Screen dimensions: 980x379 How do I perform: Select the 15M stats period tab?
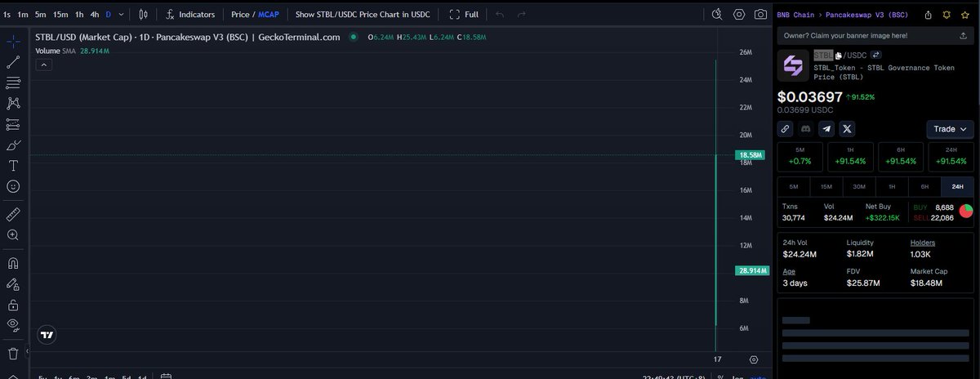826,186
